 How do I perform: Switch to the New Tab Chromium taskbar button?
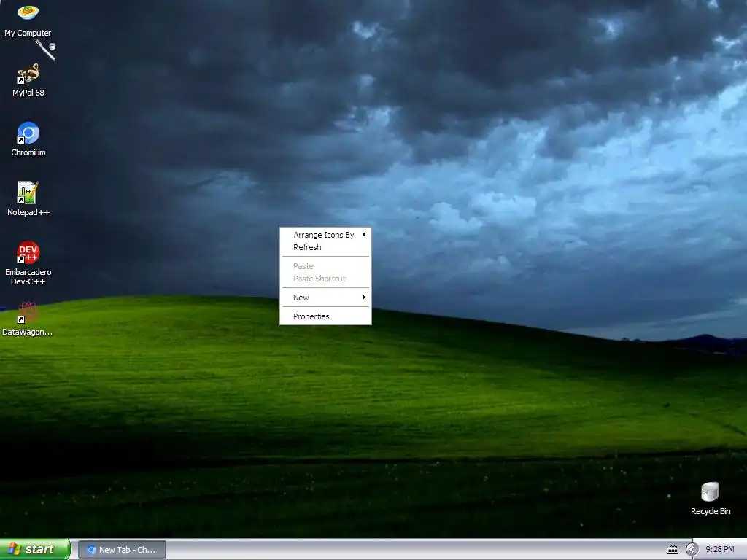pos(122,550)
